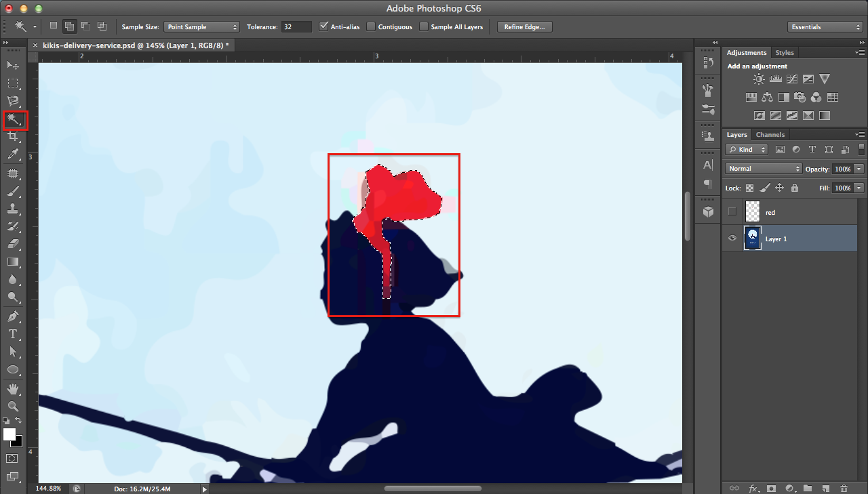
Task: Select the Lasso tool
Action: tap(13, 101)
